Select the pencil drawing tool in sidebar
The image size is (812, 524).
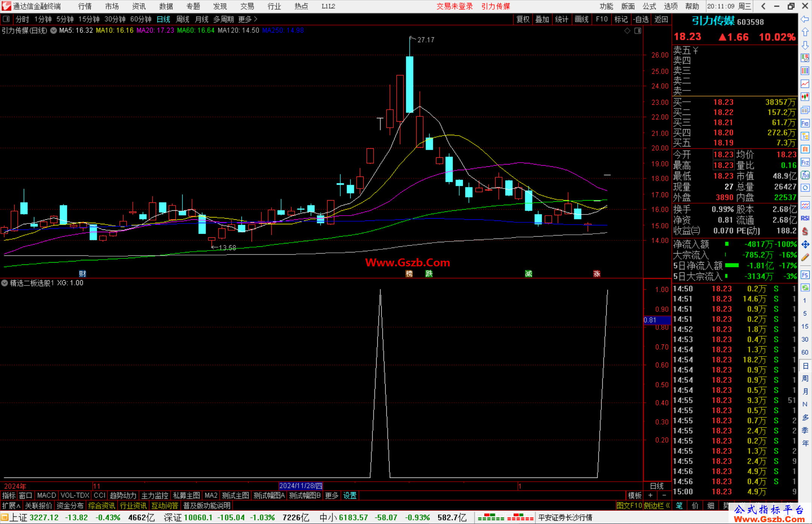[805, 257]
